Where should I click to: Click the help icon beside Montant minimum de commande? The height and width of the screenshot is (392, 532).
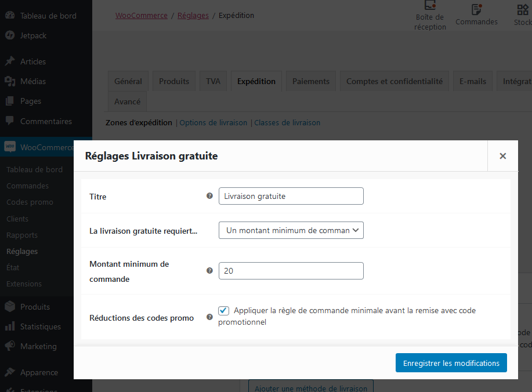click(x=209, y=270)
